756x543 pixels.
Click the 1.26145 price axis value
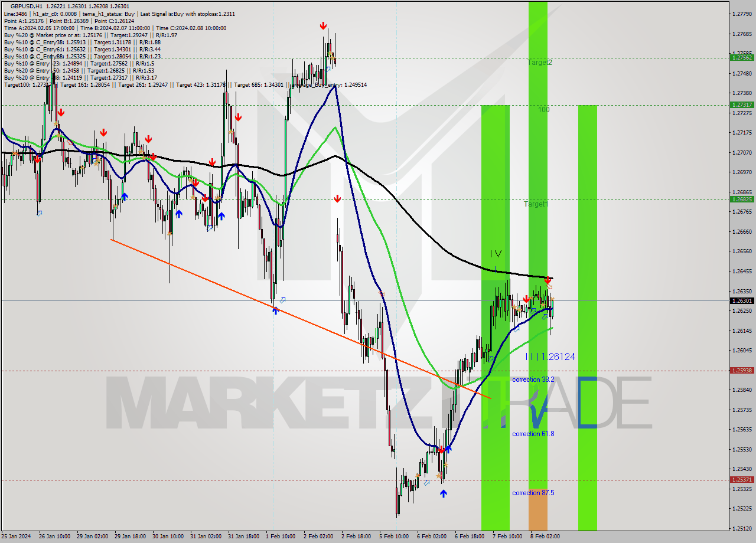tap(742, 331)
